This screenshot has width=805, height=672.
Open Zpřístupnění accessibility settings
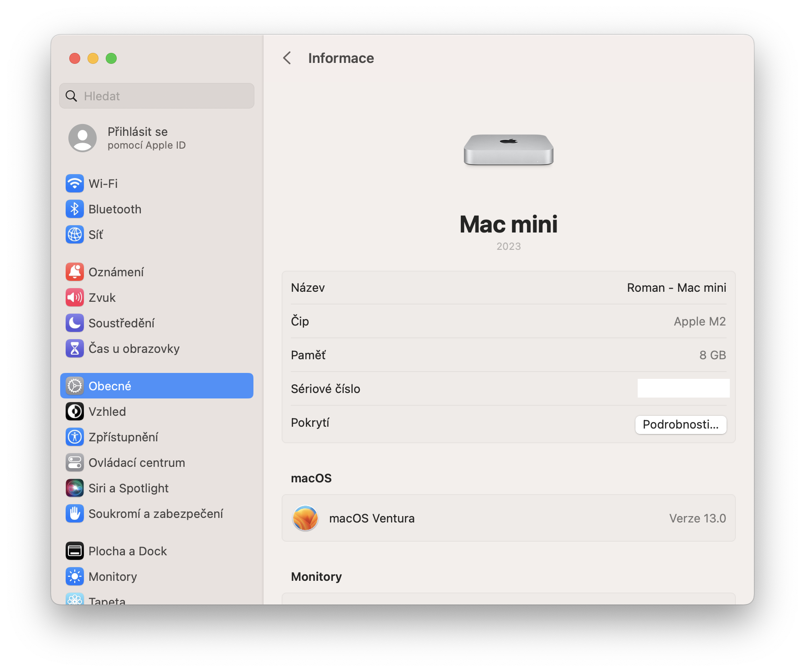(75, 437)
